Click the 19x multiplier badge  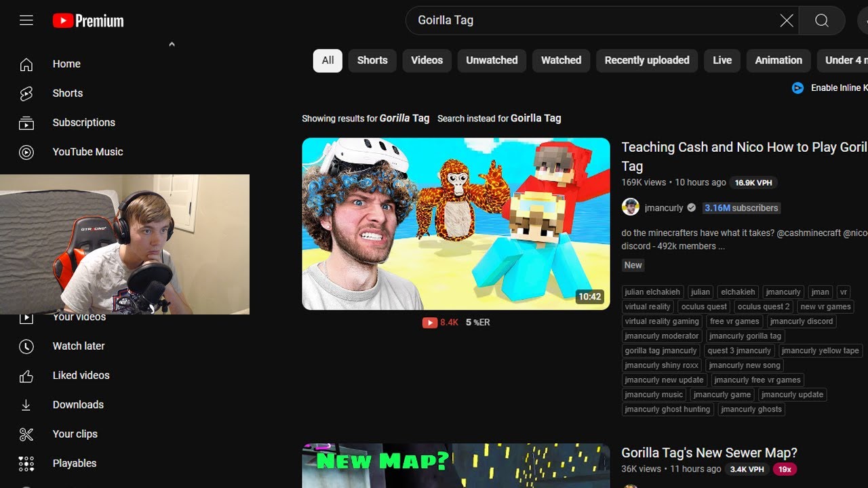785,469
